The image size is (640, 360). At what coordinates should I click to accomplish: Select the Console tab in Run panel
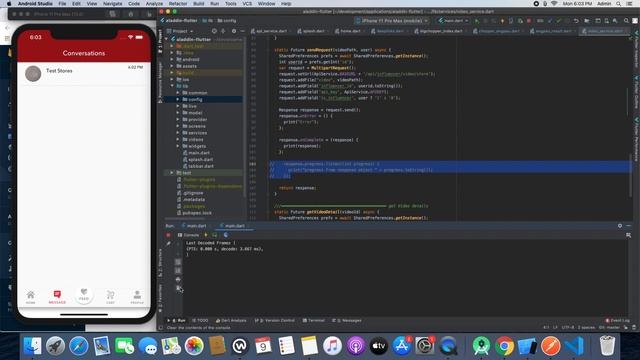pyautogui.click(x=189, y=235)
